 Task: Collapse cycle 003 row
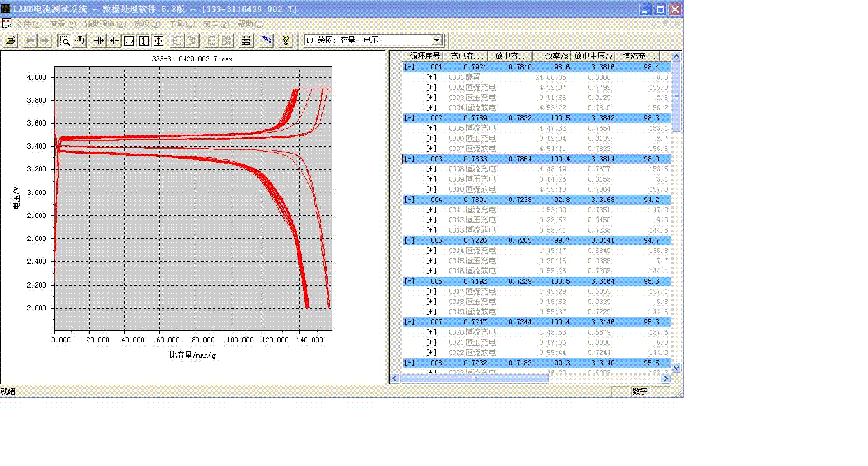point(409,159)
